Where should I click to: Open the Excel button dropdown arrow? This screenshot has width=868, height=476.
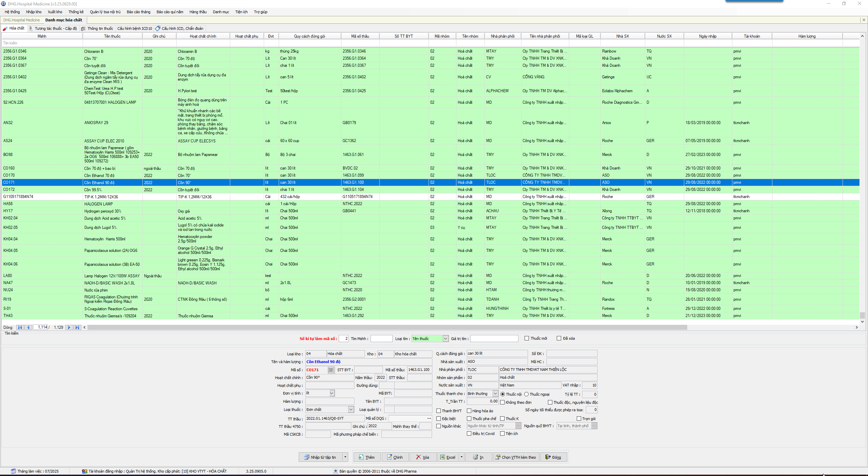click(461, 457)
